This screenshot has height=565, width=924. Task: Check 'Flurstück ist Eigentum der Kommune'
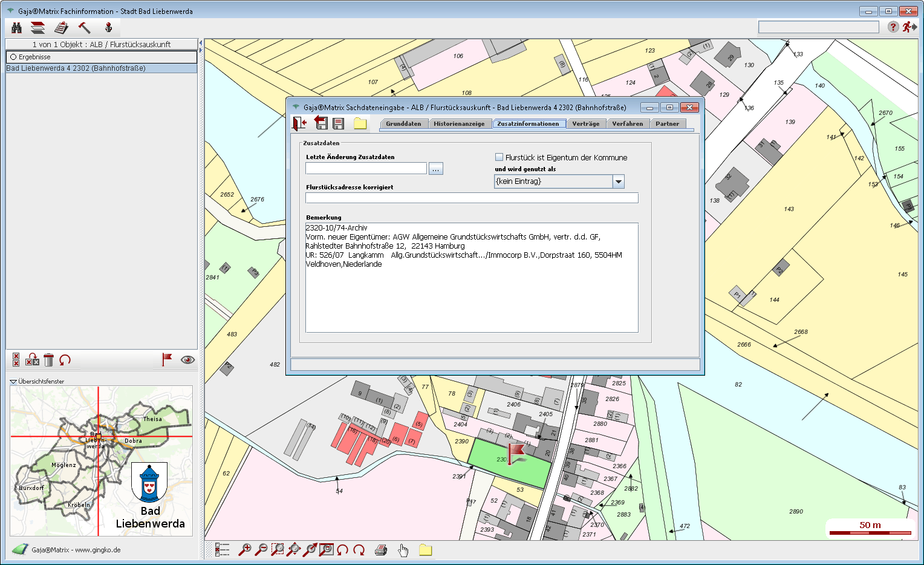499,157
